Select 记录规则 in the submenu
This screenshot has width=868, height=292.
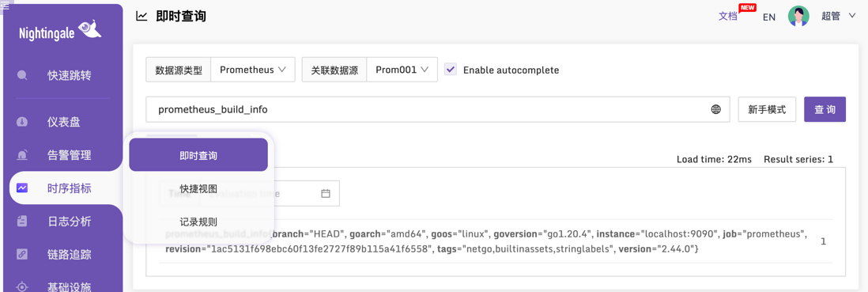click(x=198, y=222)
